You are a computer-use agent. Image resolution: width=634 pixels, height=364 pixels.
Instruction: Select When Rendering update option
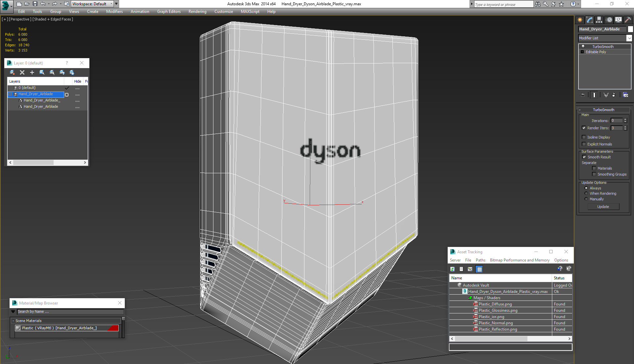pyautogui.click(x=586, y=193)
